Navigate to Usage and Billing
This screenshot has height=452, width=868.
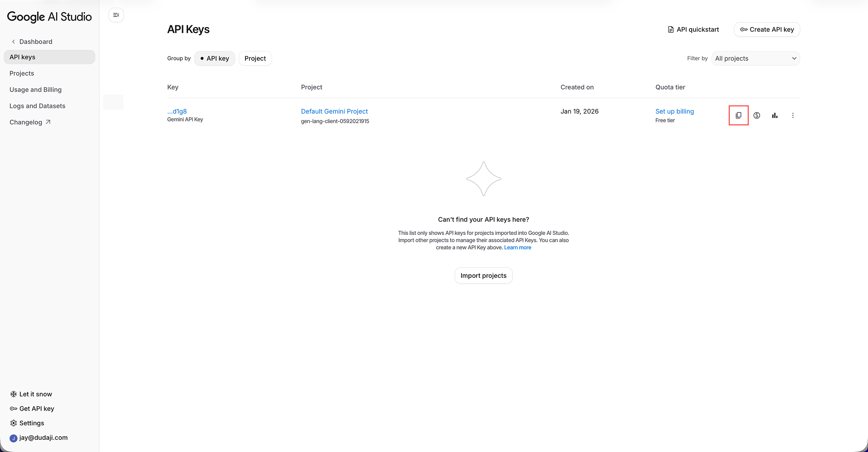[x=35, y=90]
